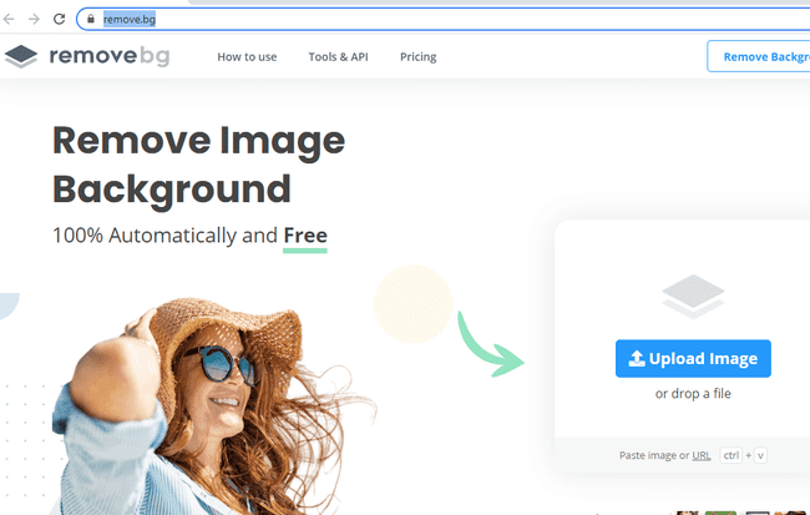
Task: Click the Upload Image button
Action: point(693,358)
